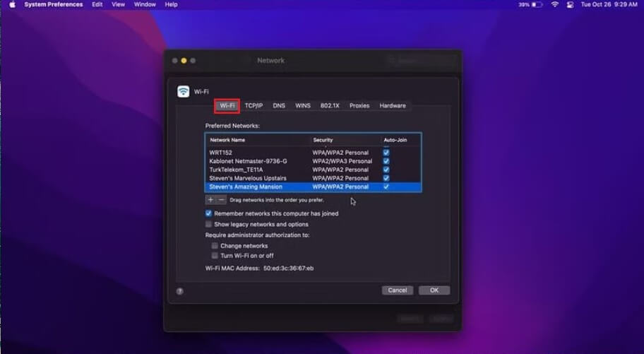Select Steven's Marvelous Upstairs network
Viewport: 644px width, 354px height.
[313, 179]
